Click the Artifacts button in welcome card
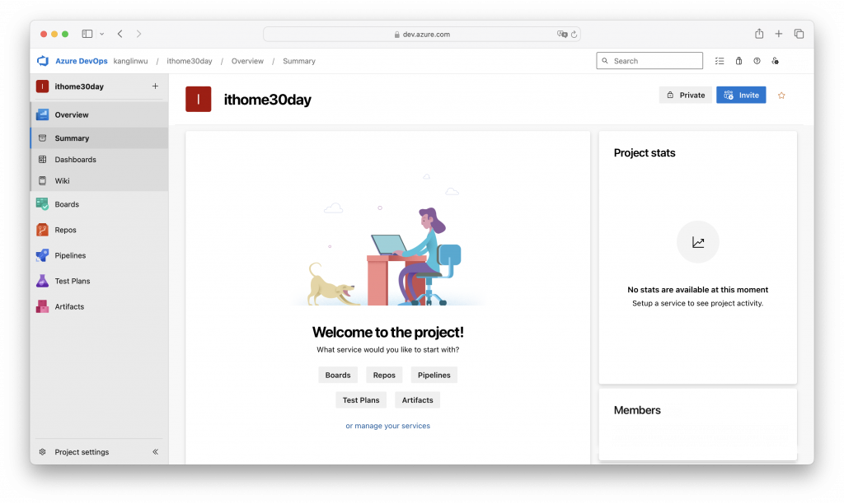844x504 pixels. tap(418, 400)
